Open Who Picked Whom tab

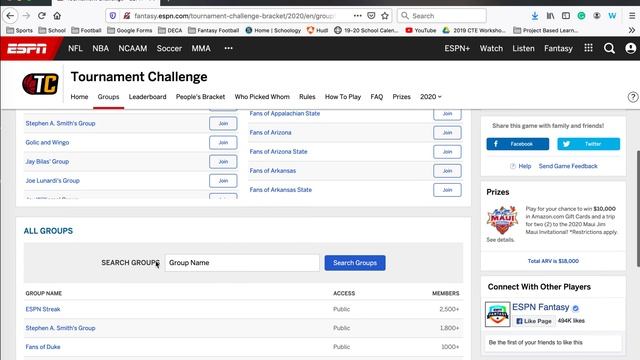click(x=262, y=97)
